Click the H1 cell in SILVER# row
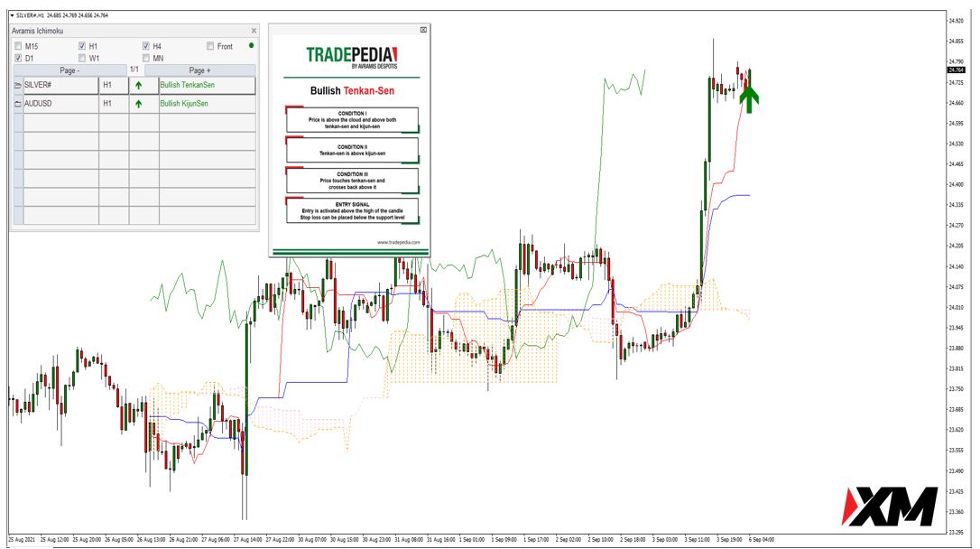Image resolution: width=980 pixels, height=549 pixels. click(114, 85)
